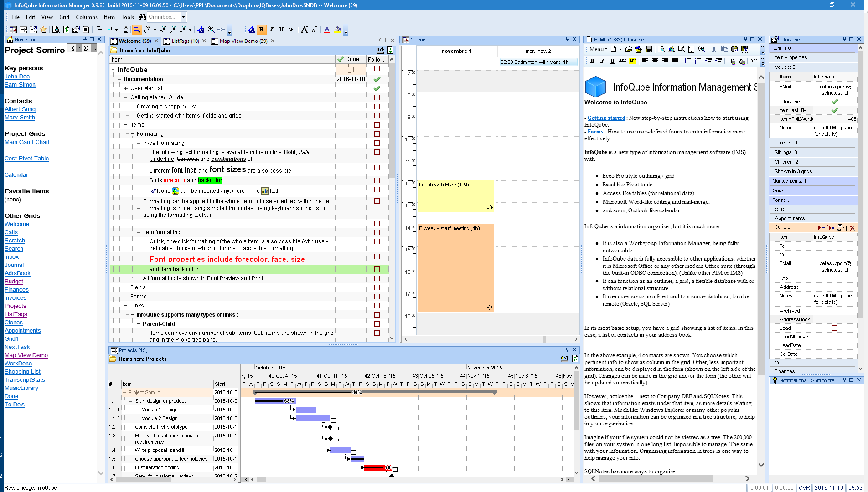The width and height of the screenshot is (868, 492).
Task: Open the Grid menu
Action: pyautogui.click(x=64, y=17)
